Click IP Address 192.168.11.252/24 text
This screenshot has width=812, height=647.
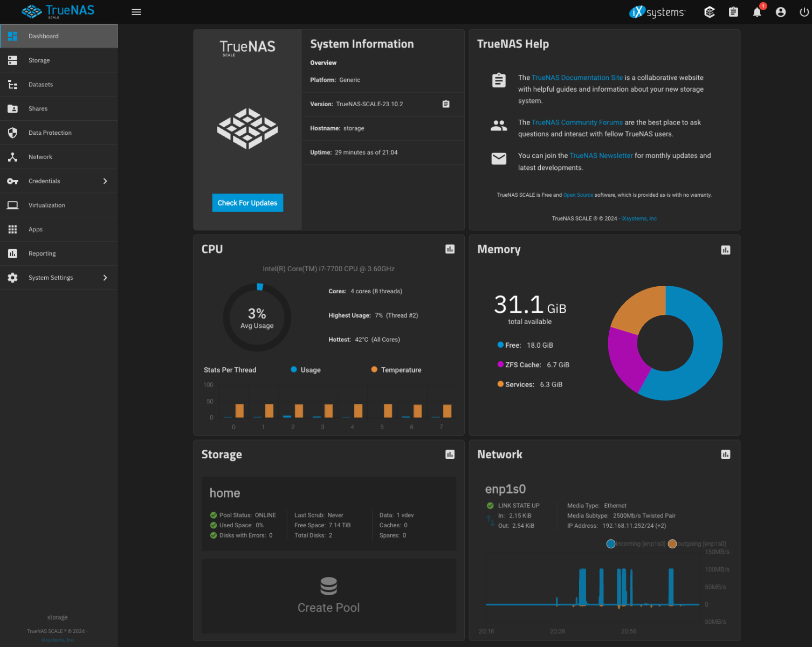click(x=616, y=526)
